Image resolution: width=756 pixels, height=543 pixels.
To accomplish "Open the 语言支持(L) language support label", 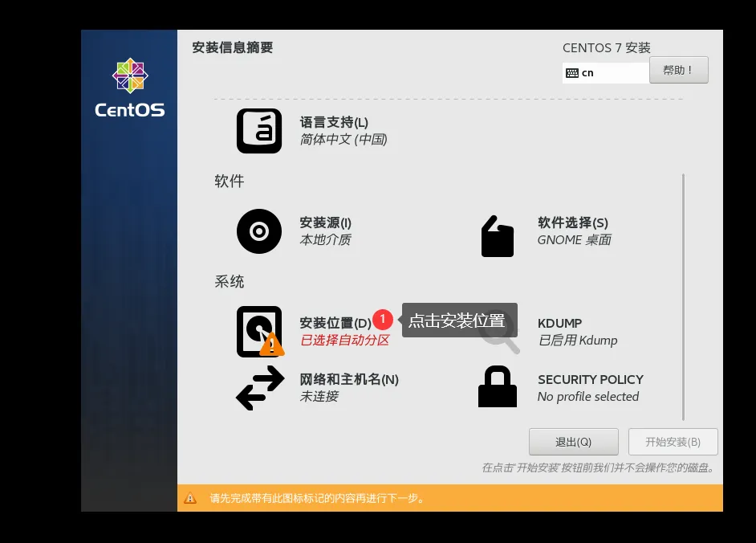I will pos(334,122).
